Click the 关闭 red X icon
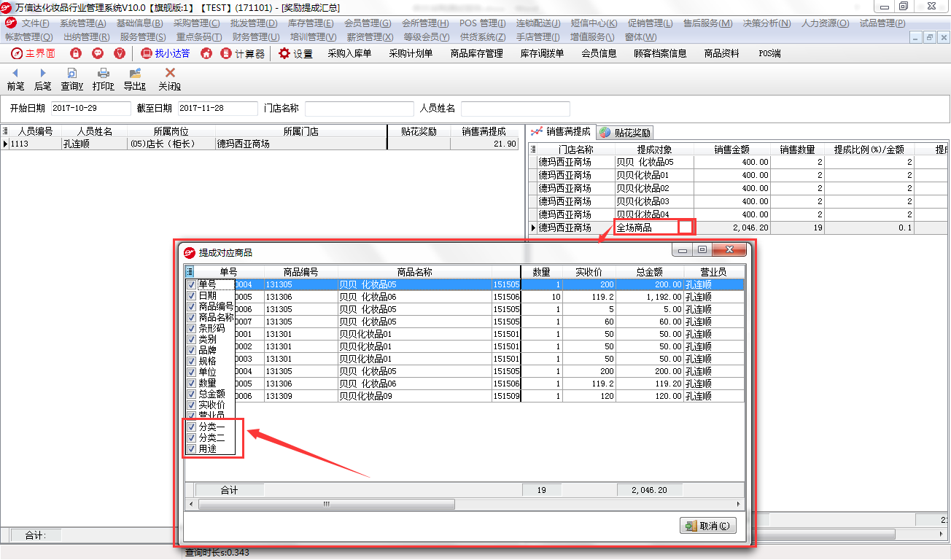Image resolution: width=951 pixels, height=560 pixels. point(170,79)
